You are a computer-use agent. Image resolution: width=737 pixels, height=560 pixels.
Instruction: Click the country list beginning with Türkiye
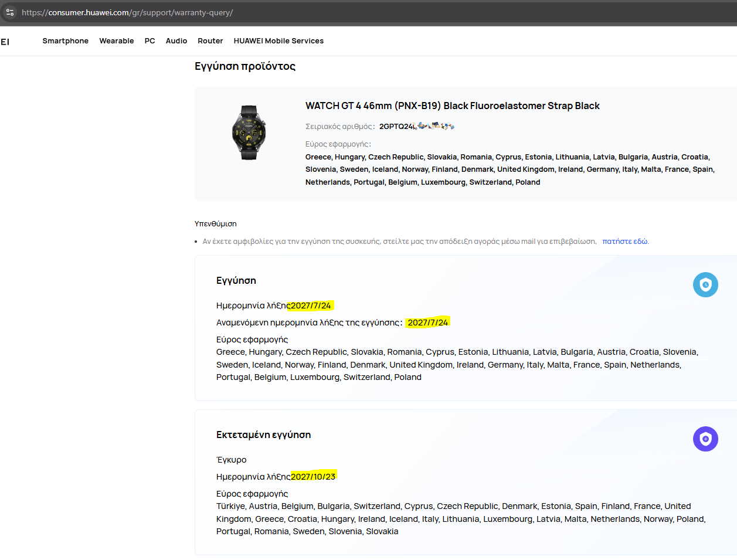coord(461,519)
